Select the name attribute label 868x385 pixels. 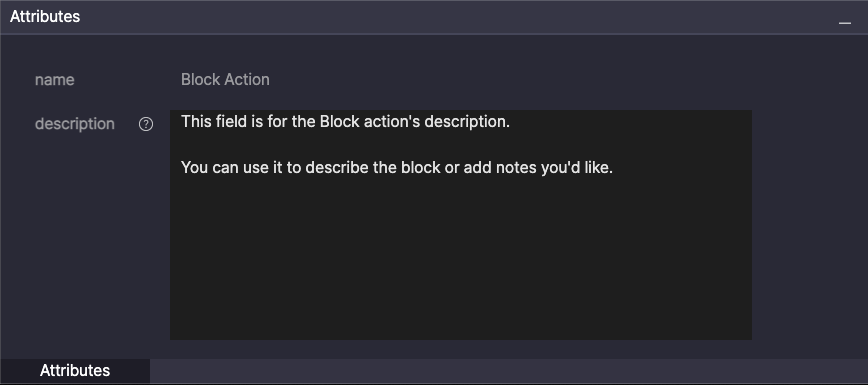pyautogui.click(x=54, y=80)
